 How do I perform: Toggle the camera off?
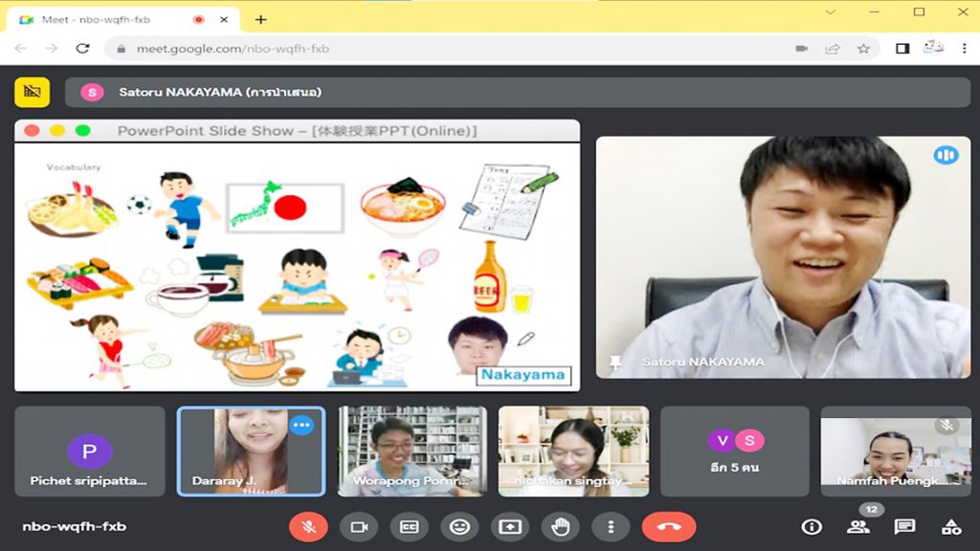(x=359, y=526)
